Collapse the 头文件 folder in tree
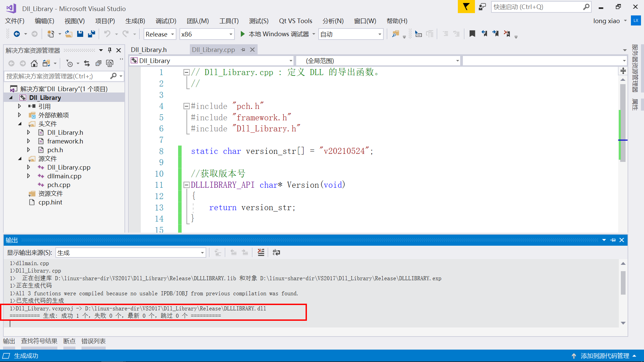Viewport: 644px width, 362px height. 20,124
